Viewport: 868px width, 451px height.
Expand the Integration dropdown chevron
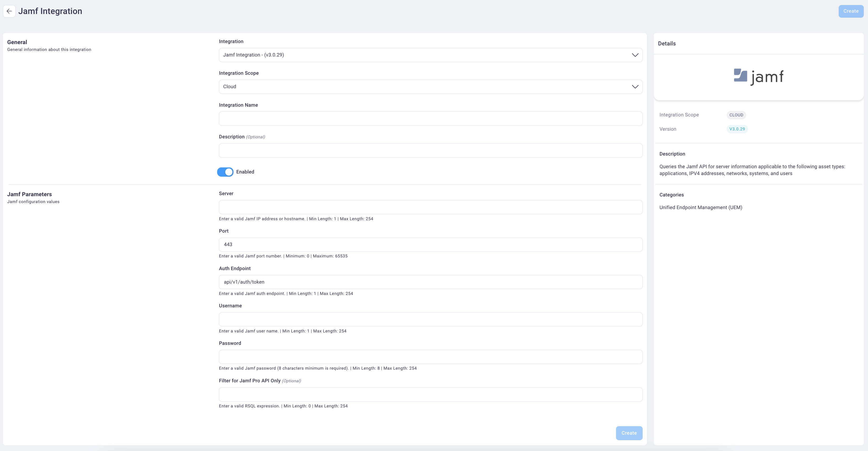pyautogui.click(x=635, y=55)
